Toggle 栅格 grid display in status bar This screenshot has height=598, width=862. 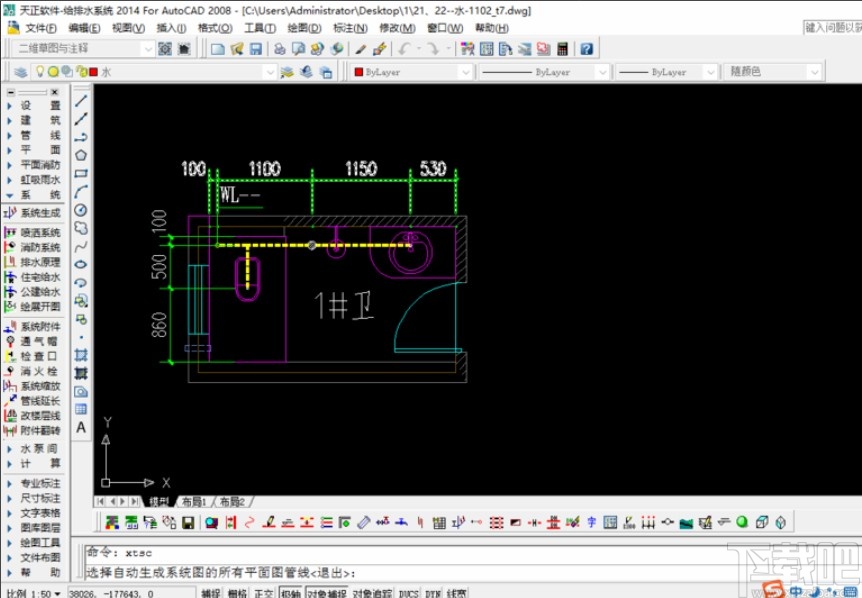click(x=237, y=592)
